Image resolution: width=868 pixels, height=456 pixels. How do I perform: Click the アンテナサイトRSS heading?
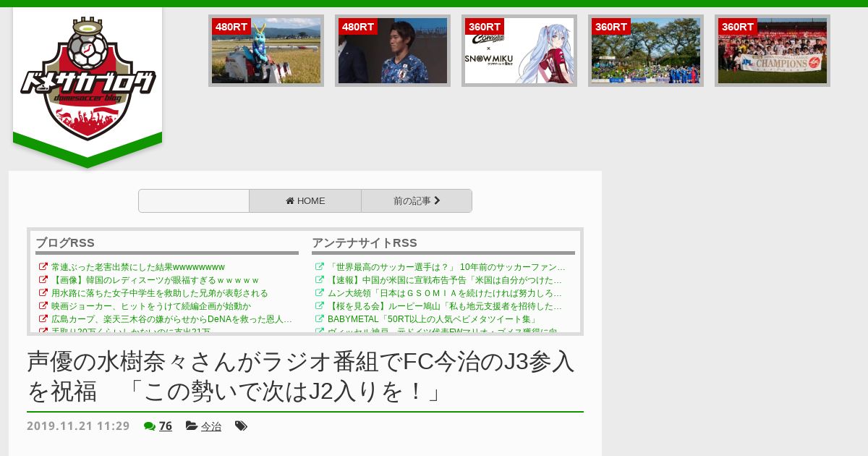365,243
